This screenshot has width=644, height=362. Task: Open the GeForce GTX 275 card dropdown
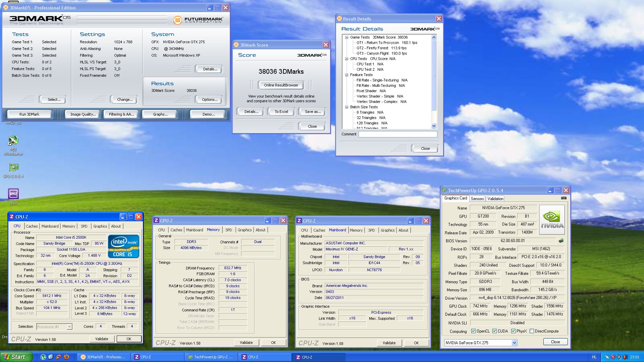point(514,343)
